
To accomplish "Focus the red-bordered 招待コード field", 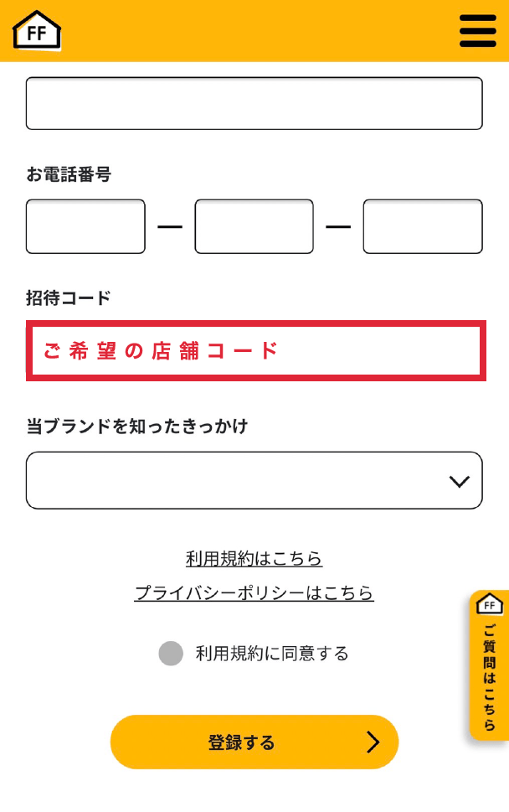I will click(256, 350).
